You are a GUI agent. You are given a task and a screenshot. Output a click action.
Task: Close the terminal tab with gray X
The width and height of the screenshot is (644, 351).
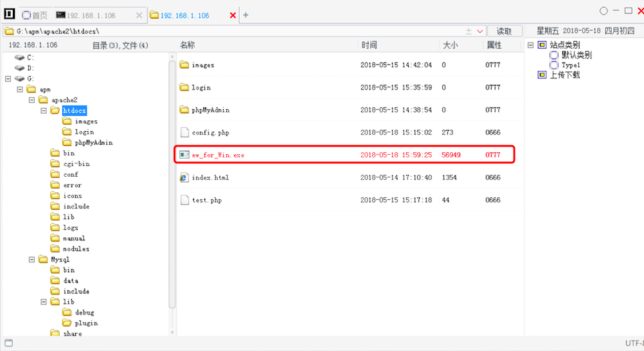click(x=139, y=15)
